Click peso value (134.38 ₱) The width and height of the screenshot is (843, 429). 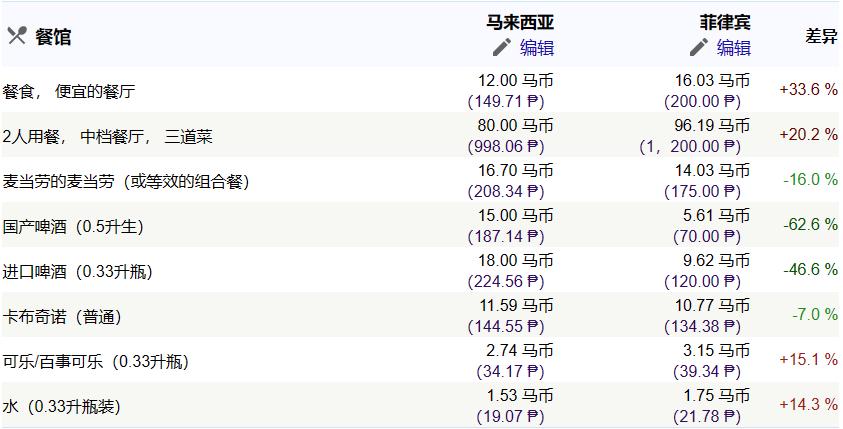point(703,327)
